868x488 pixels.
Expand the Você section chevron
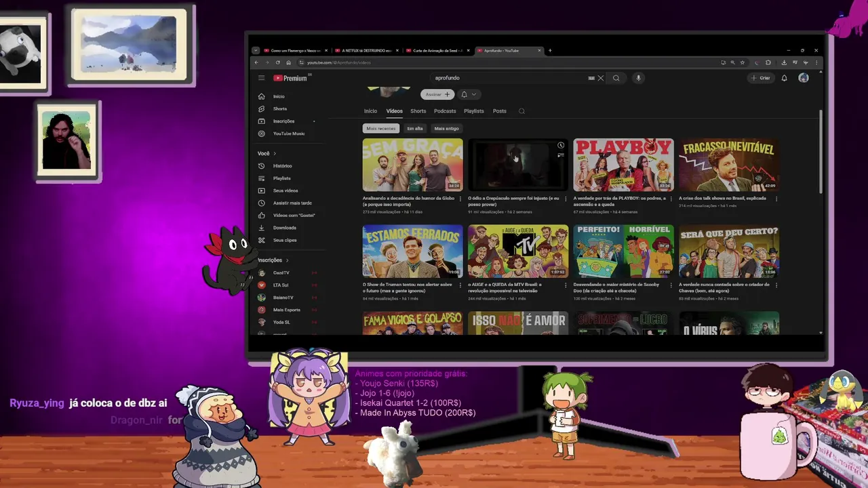[275, 153]
